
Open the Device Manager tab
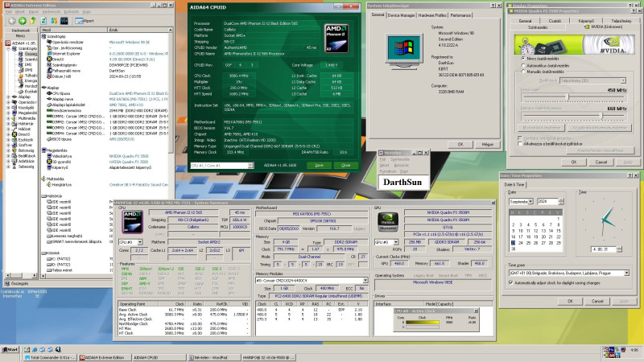pyautogui.click(x=401, y=15)
